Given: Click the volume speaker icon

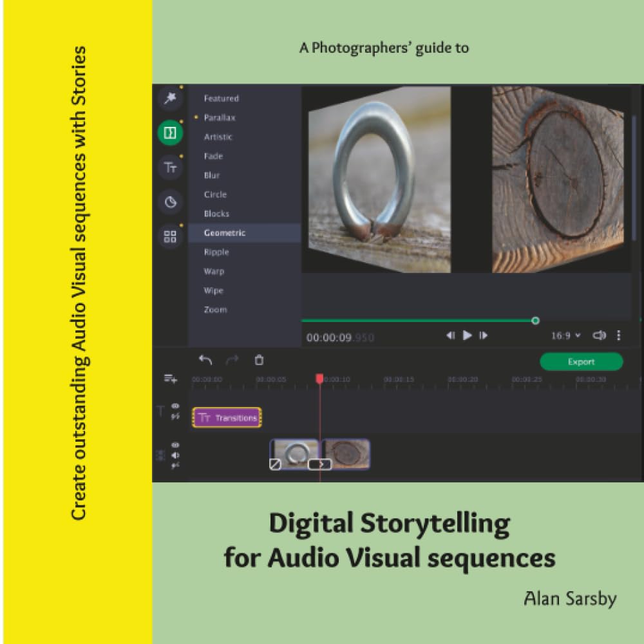Looking at the screenshot, I should (599, 336).
